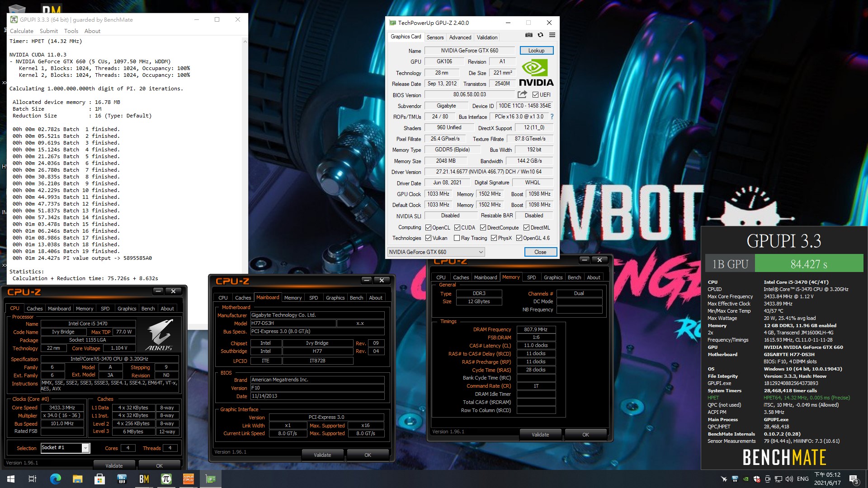Click the airplane mode tray icon
This screenshot has height=488, width=868.
click(724, 479)
